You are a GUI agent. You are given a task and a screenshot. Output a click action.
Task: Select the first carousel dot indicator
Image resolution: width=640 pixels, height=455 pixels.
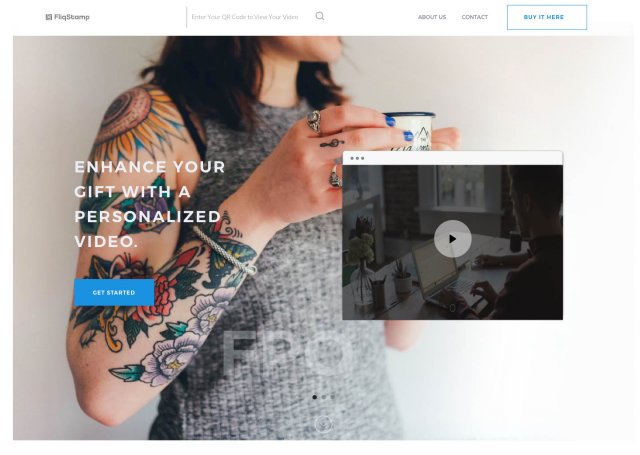[x=314, y=397]
